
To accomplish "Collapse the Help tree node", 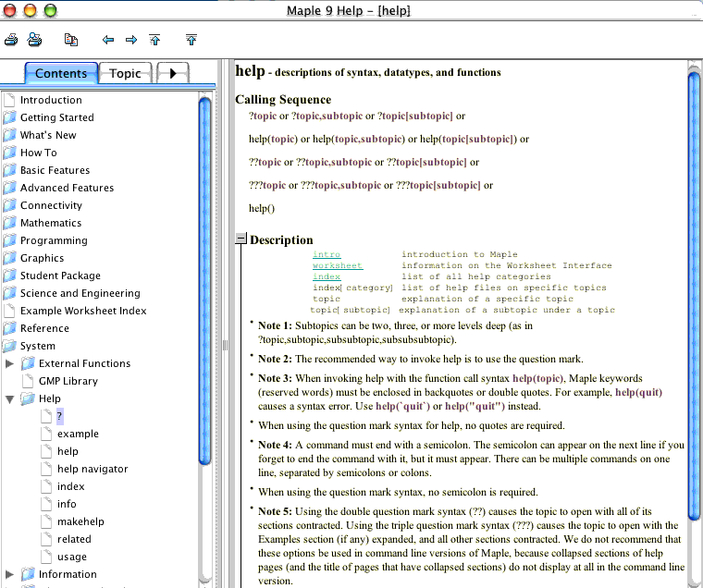I will click(x=9, y=398).
